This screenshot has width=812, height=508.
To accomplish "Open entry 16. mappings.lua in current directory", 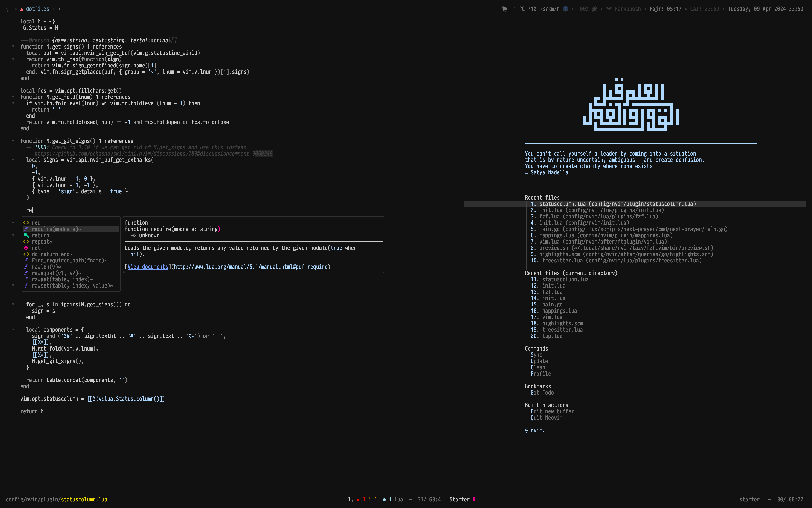I will [x=554, y=311].
